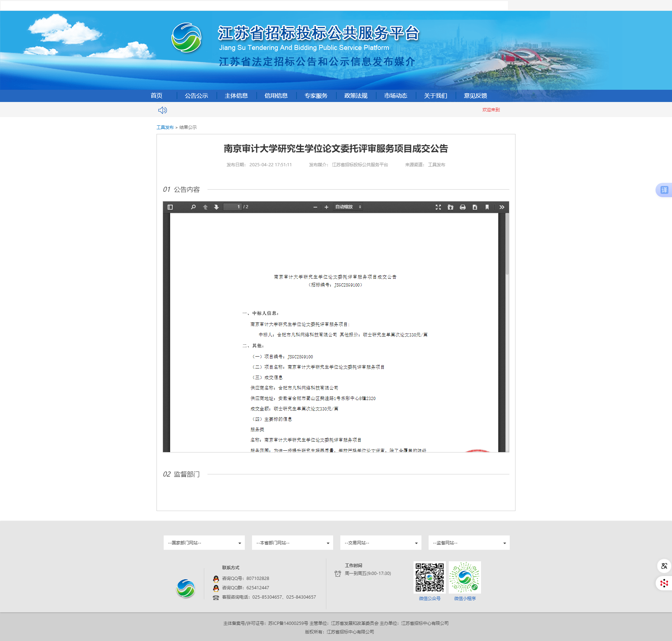672x641 pixels.
Task: Click the 发布日期 2025-04-22 text
Action: pos(259,165)
